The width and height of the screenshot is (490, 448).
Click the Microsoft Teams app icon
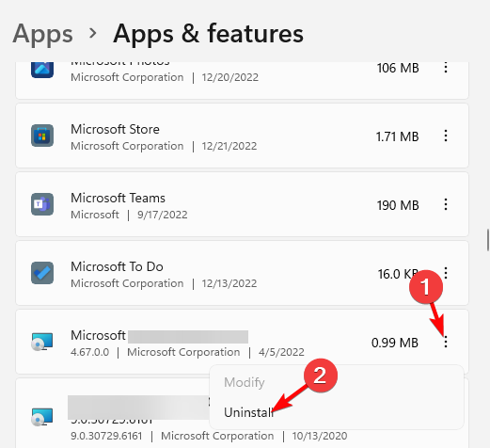click(42, 204)
